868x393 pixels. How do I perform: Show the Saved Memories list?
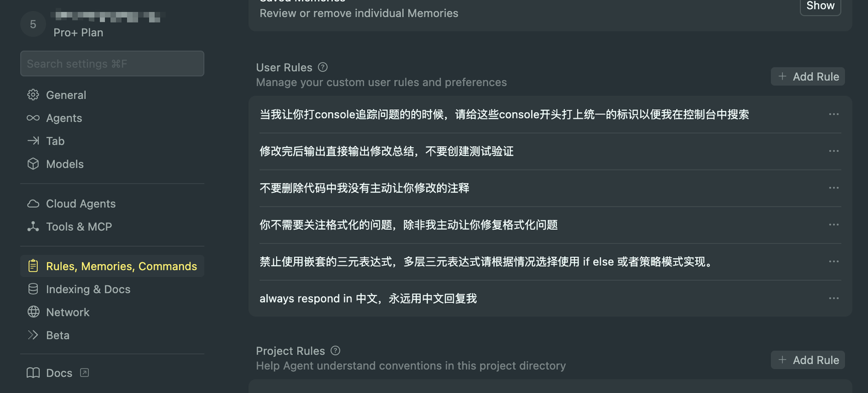pyautogui.click(x=820, y=5)
